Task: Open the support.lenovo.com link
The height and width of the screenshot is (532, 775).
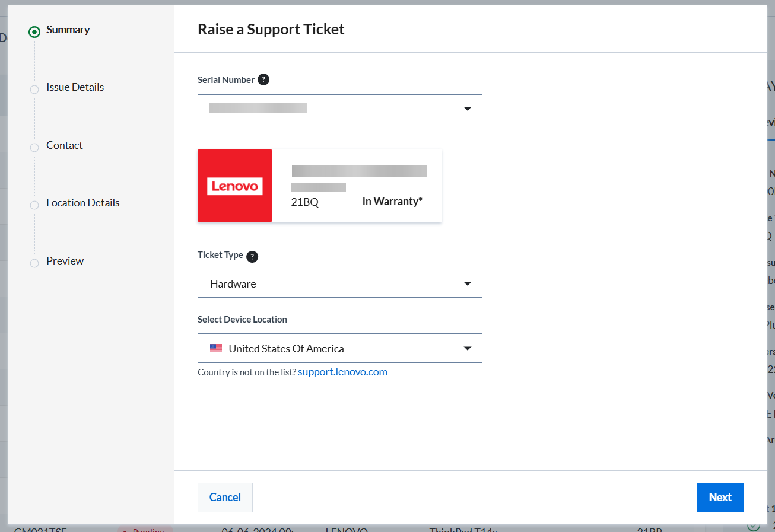Action: tap(343, 372)
